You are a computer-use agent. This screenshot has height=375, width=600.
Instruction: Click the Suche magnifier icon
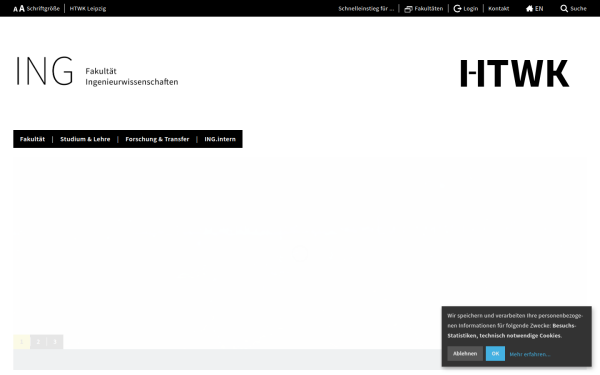click(564, 8)
